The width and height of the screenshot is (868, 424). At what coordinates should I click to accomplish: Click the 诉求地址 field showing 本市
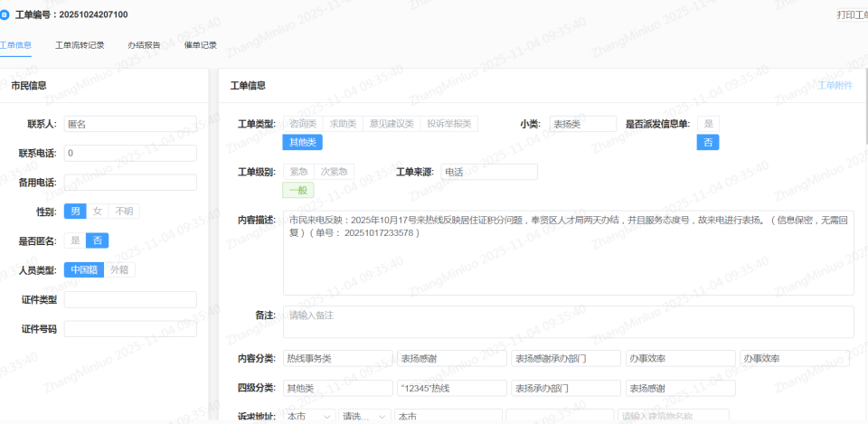click(448, 416)
